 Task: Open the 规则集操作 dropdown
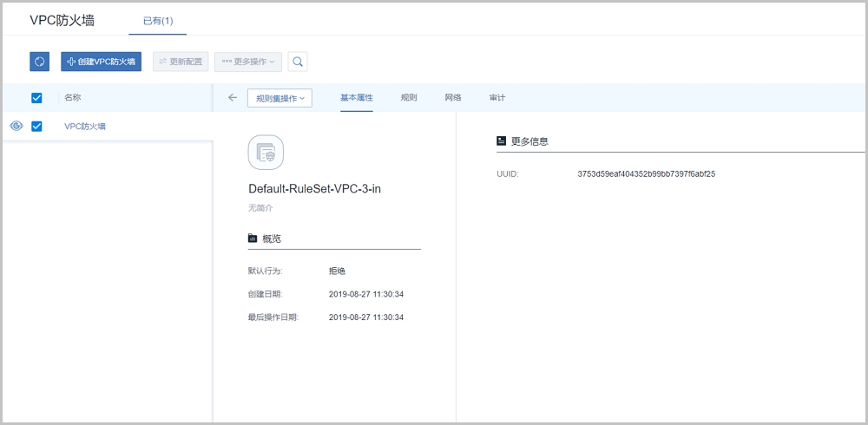pyautogui.click(x=279, y=99)
